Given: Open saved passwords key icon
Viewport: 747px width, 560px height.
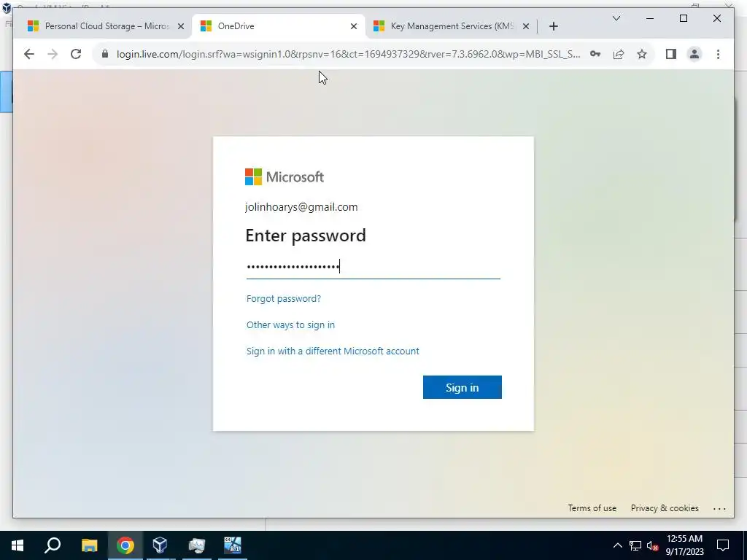Looking at the screenshot, I should (x=595, y=54).
